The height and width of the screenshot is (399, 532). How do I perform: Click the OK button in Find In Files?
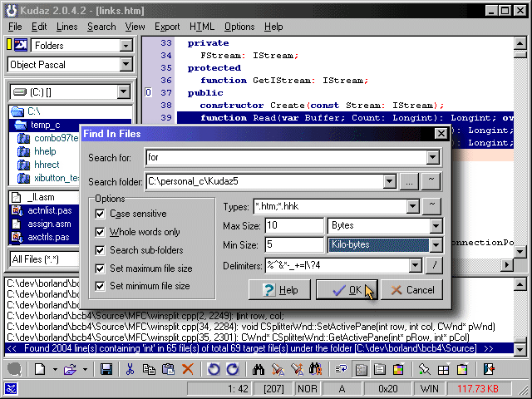pyautogui.click(x=347, y=290)
